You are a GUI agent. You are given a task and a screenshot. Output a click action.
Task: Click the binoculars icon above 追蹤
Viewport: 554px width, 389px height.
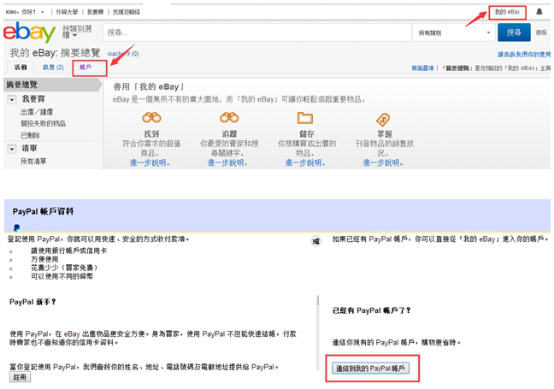point(229,118)
